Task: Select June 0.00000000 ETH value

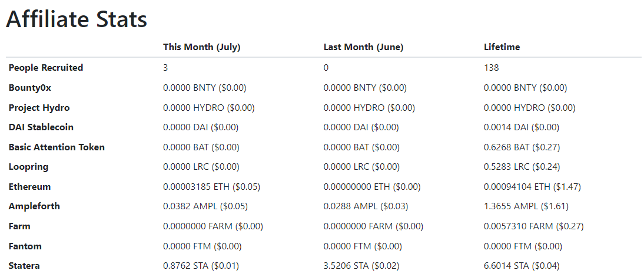Action: pyautogui.click(x=372, y=187)
